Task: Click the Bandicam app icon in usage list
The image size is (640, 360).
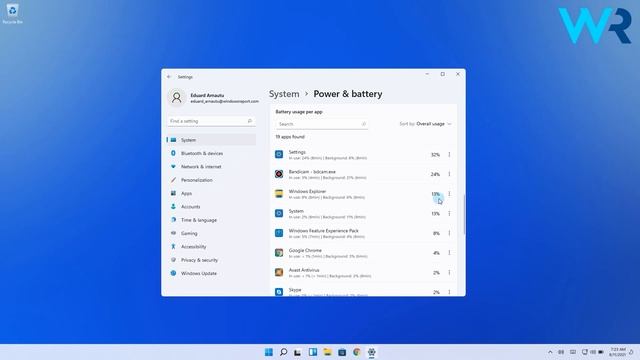Action: pos(279,174)
